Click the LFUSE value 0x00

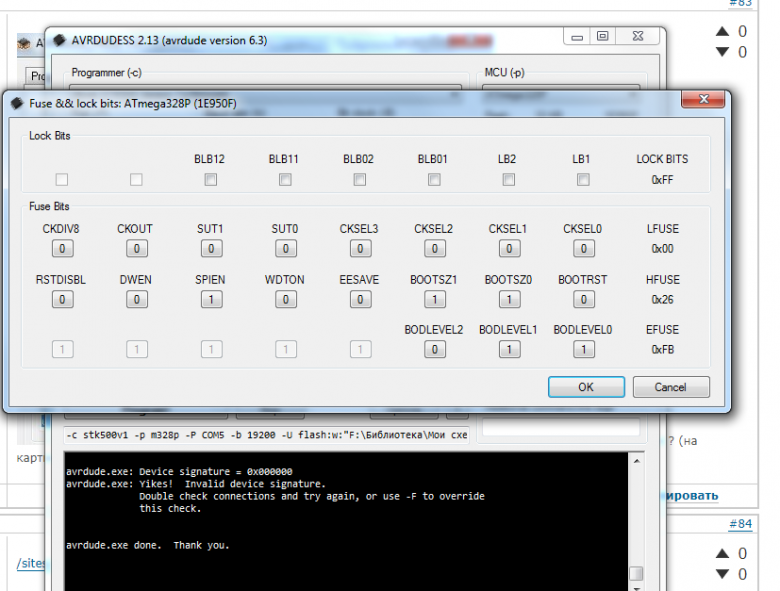point(662,249)
